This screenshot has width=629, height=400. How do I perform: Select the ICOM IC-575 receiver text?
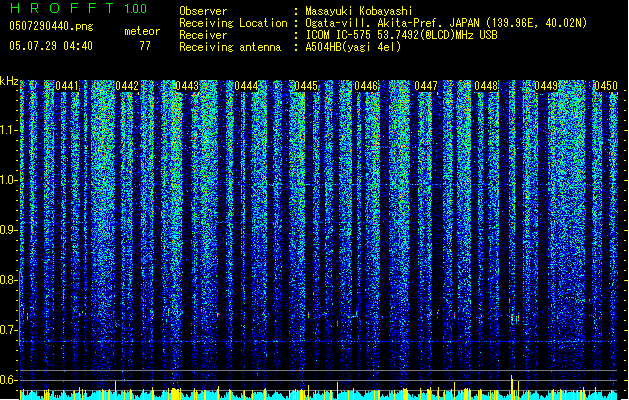point(402,35)
